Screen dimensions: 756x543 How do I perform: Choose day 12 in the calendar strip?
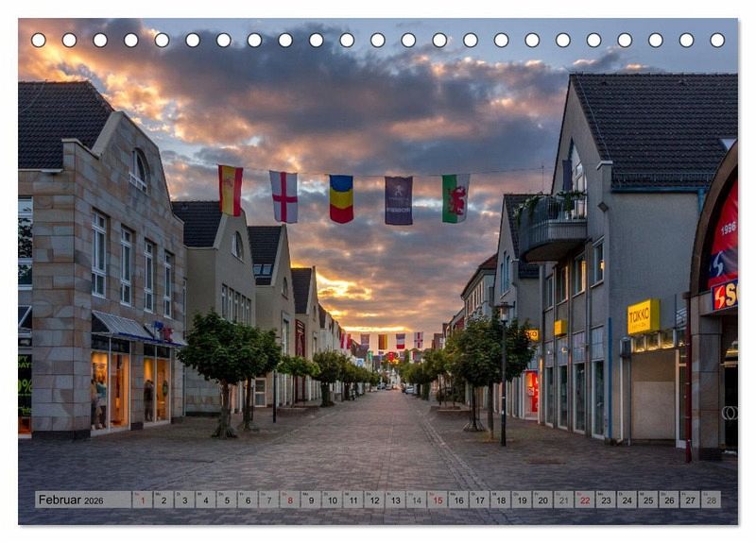coord(374,500)
